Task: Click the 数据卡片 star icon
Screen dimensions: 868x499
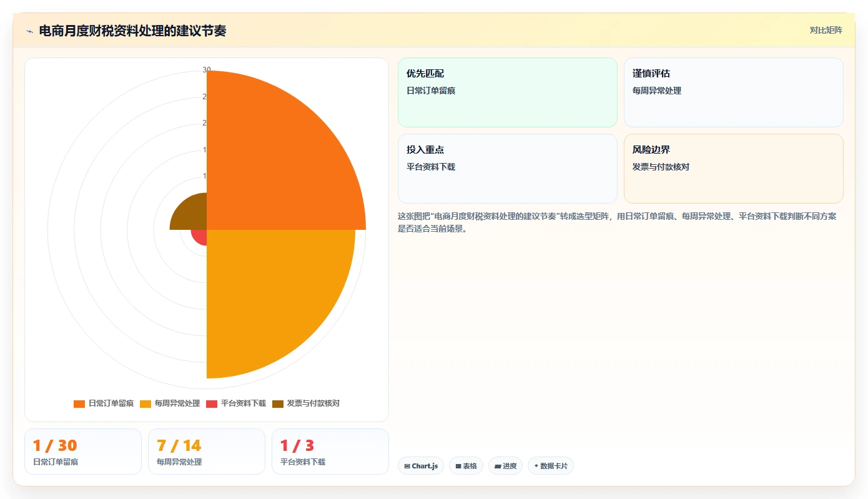Action: tap(536, 466)
